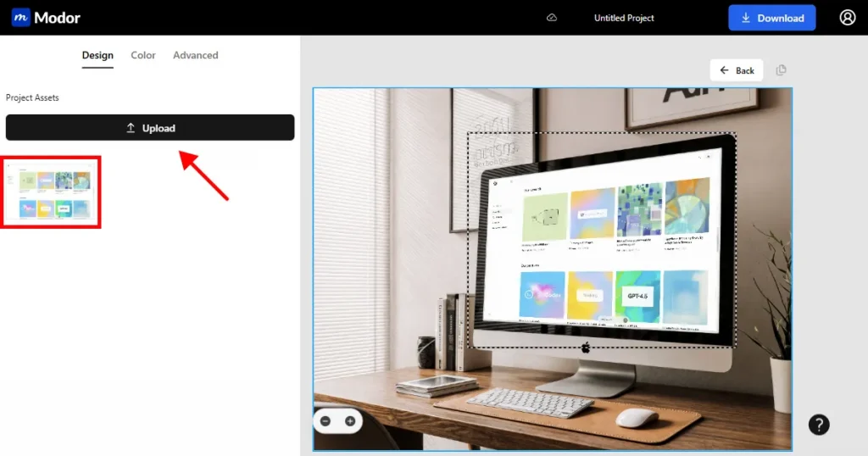Click the Project Assets label
Screen dimensions: 868x456
(32, 97)
